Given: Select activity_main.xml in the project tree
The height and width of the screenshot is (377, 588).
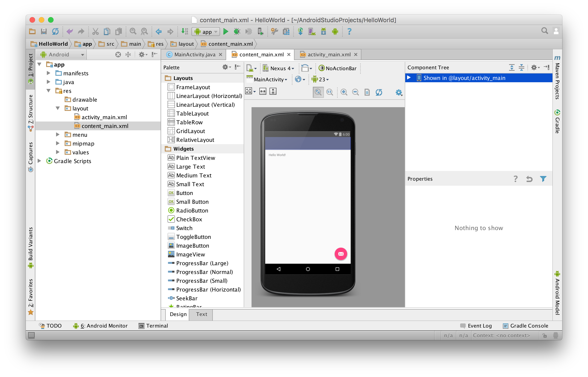Looking at the screenshot, I should pyautogui.click(x=104, y=117).
